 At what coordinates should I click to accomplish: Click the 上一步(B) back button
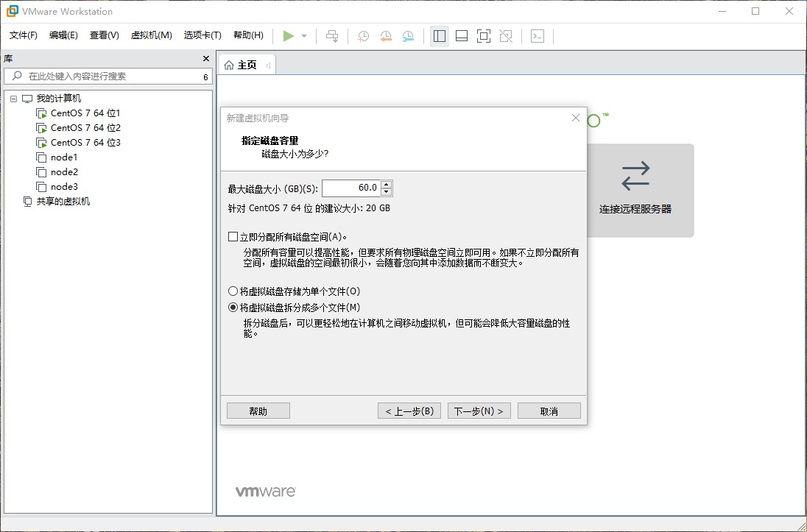click(x=409, y=411)
